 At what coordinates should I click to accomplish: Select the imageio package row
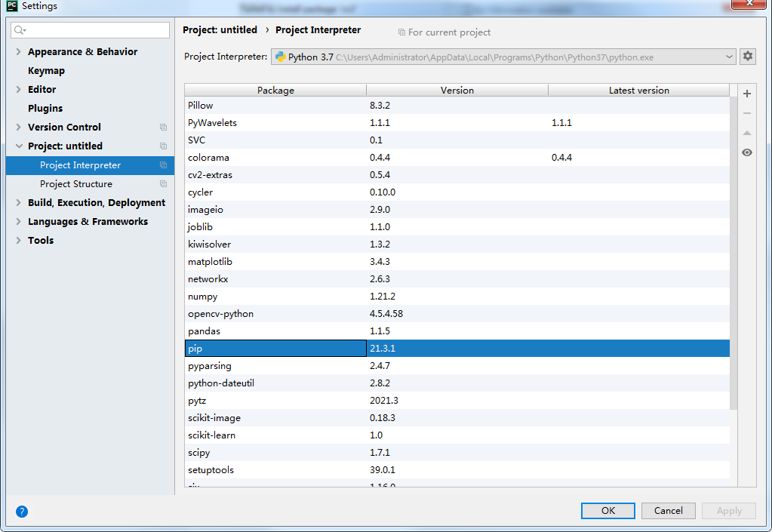(x=457, y=210)
